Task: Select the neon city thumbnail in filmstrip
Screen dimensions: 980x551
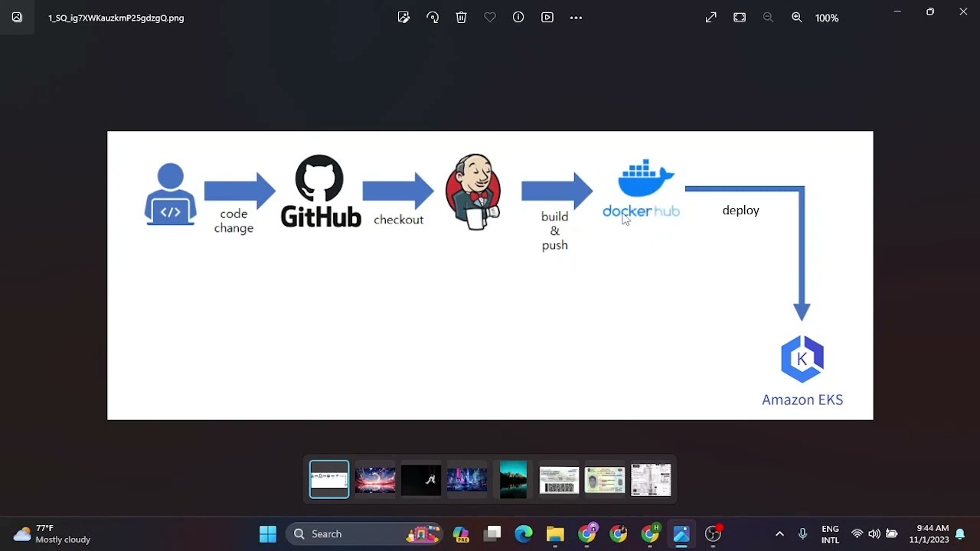Action: [x=467, y=480]
